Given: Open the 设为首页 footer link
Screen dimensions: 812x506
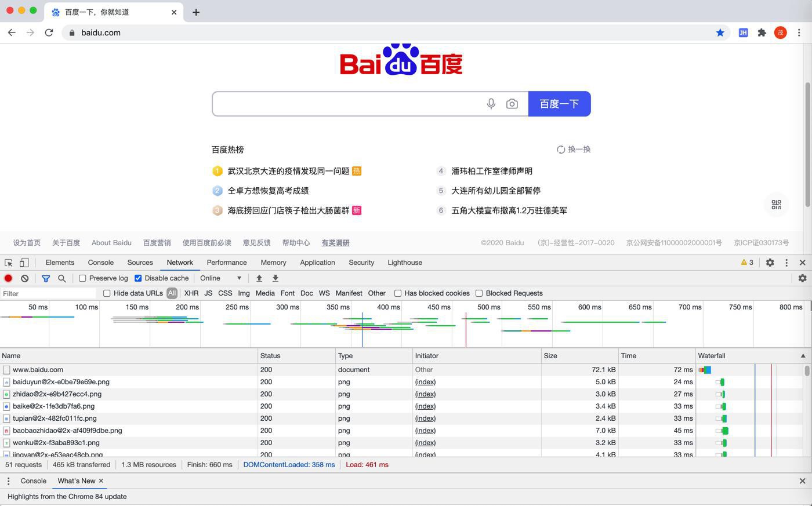Looking at the screenshot, I should (27, 243).
